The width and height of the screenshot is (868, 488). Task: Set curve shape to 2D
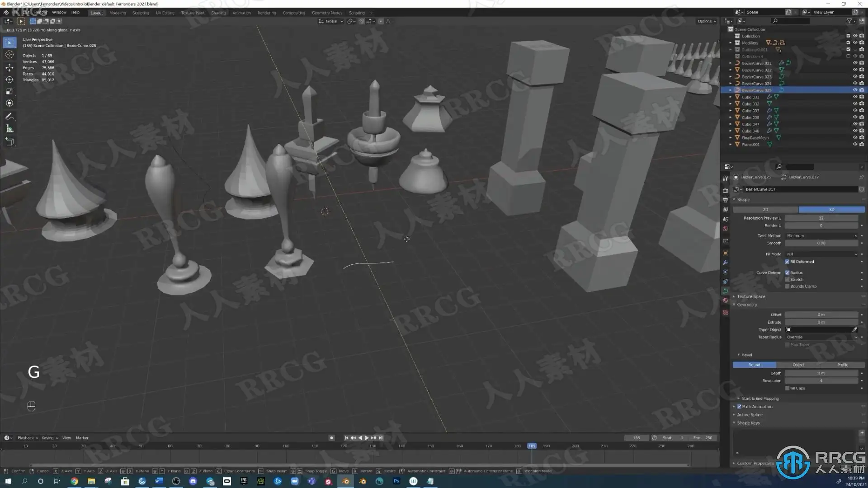(x=765, y=210)
